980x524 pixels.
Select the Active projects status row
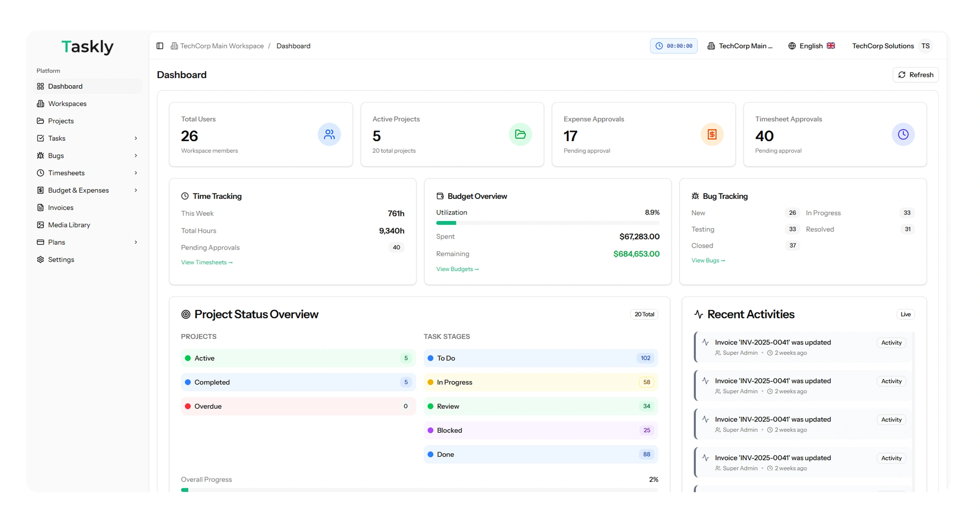[x=298, y=358]
